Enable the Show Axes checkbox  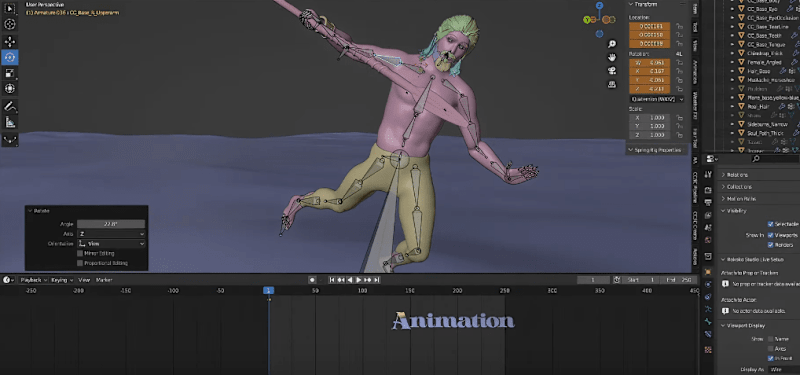pyautogui.click(x=770, y=348)
